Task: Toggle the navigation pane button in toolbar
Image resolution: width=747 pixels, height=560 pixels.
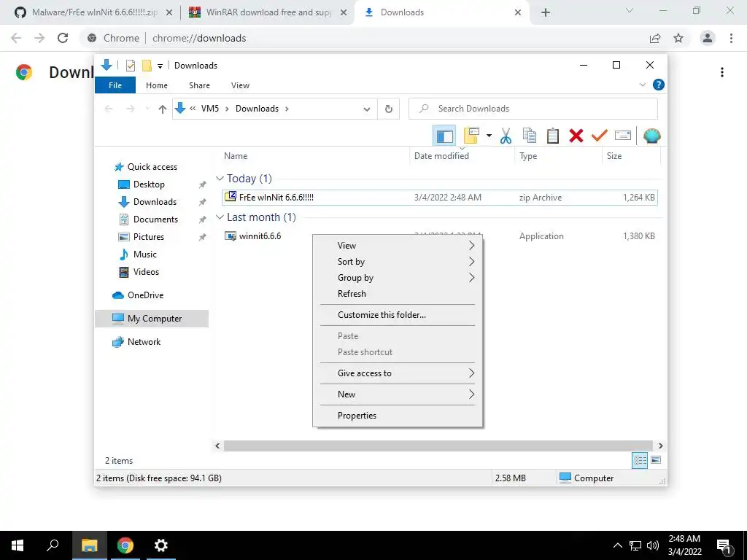Action: click(444, 136)
